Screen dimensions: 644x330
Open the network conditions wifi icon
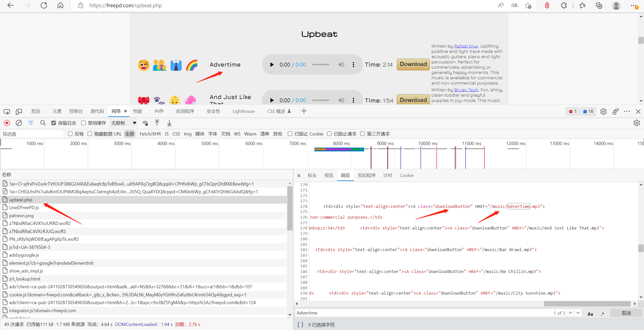coord(145,123)
